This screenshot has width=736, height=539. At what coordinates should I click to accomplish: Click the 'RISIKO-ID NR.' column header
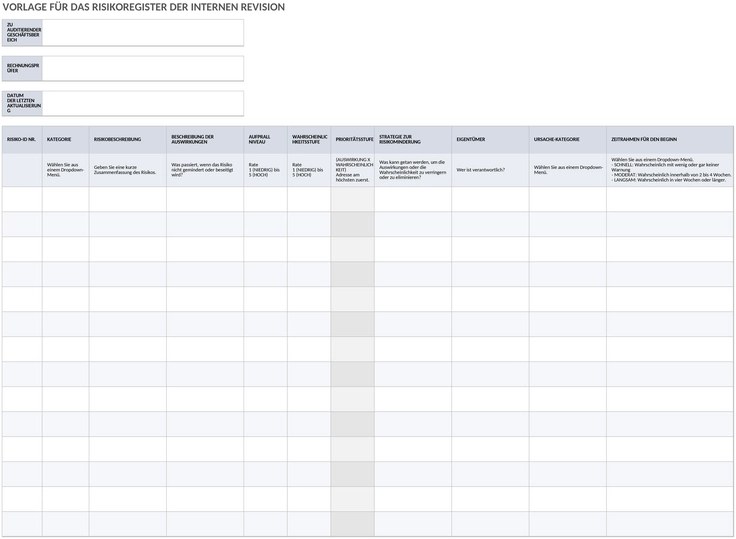[x=22, y=139]
